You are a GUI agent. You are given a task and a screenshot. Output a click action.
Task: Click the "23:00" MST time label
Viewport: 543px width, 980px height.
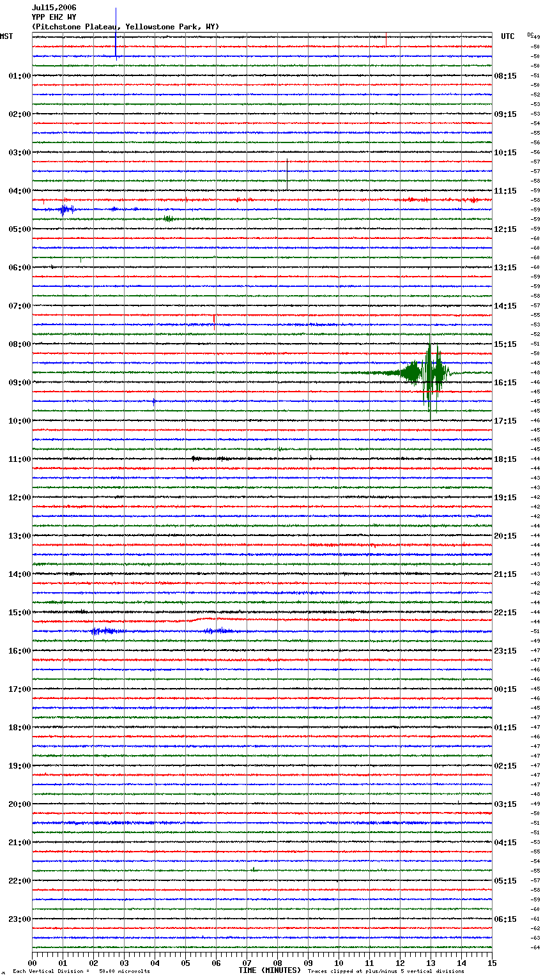20,919
